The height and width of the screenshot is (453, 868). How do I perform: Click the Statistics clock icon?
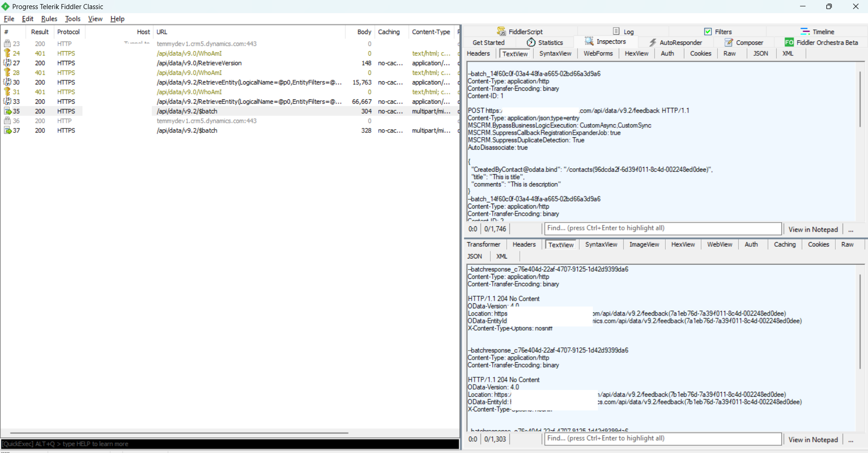pos(531,42)
